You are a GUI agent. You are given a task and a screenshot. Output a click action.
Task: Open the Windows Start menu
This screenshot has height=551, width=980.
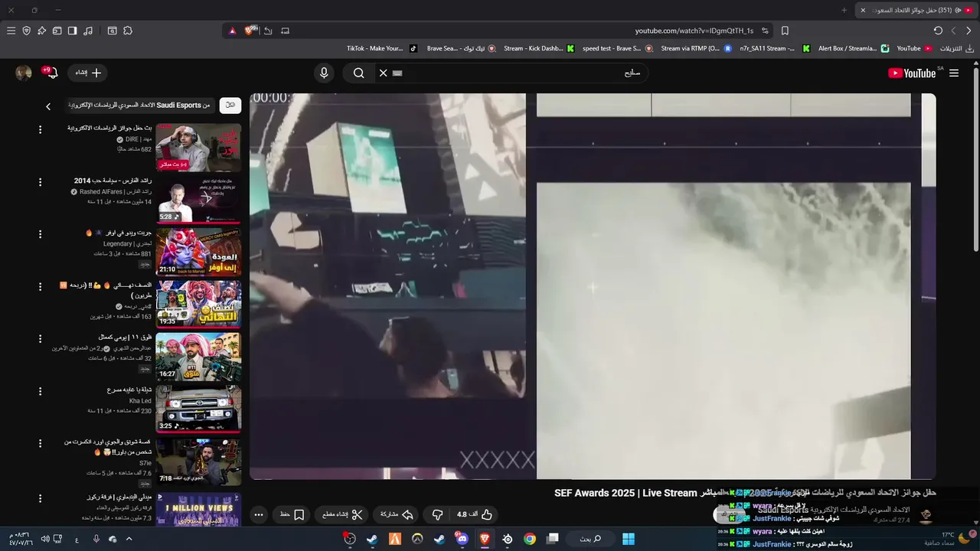pyautogui.click(x=628, y=539)
